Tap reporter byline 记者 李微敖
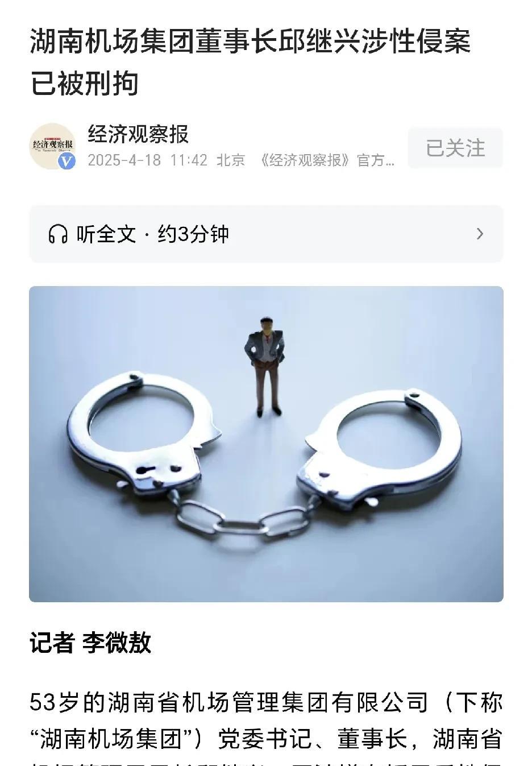 (x=90, y=643)
